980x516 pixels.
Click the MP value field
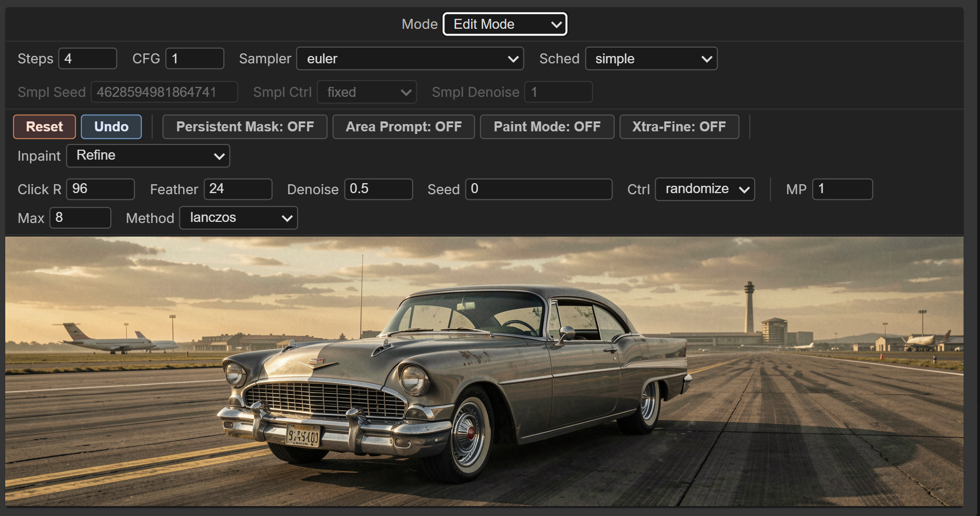[842, 189]
